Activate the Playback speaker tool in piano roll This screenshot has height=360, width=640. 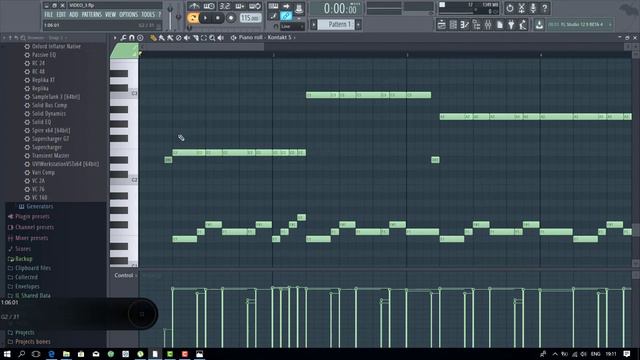coord(221,38)
